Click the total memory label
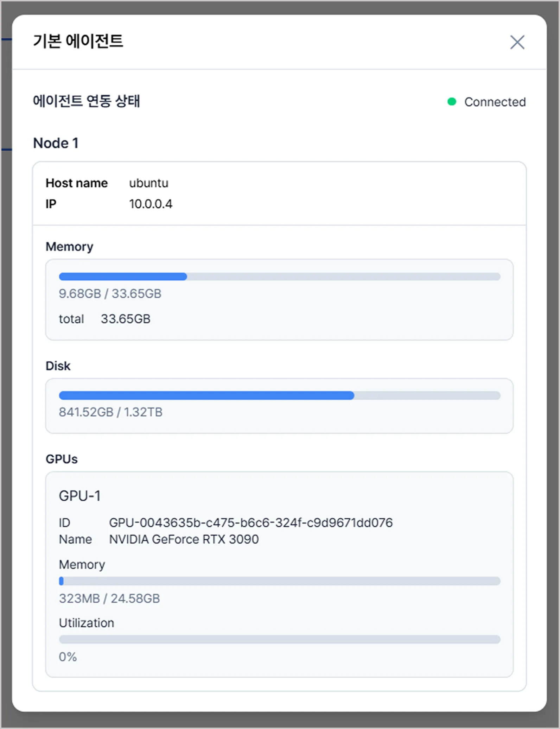The height and width of the screenshot is (729, 560). (x=71, y=319)
